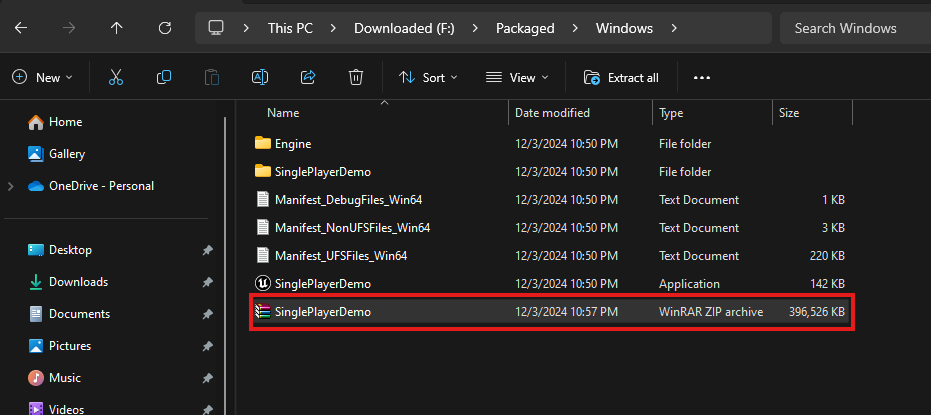The height and width of the screenshot is (415, 931).
Task: Select the Engine folder
Action: pos(293,144)
